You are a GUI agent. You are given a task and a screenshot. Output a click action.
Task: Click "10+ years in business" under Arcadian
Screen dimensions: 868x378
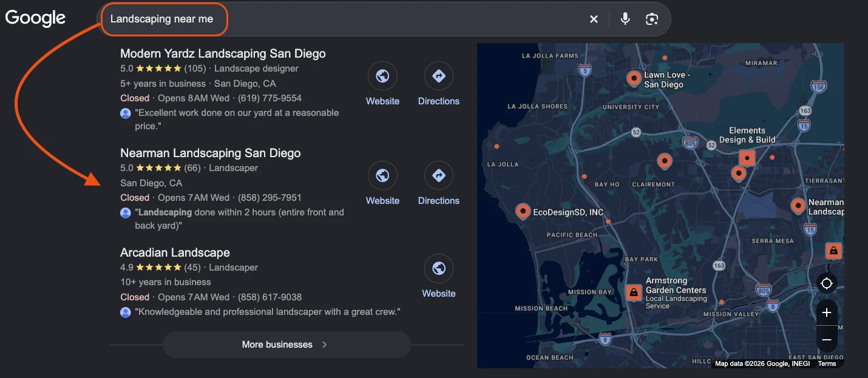coord(166,282)
